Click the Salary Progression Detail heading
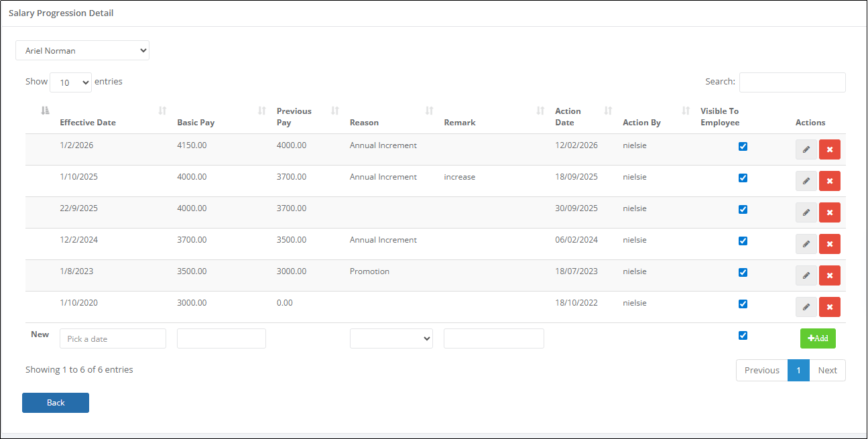Image resolution: width=868 pixels, height=439 pixels. (61, 13)
